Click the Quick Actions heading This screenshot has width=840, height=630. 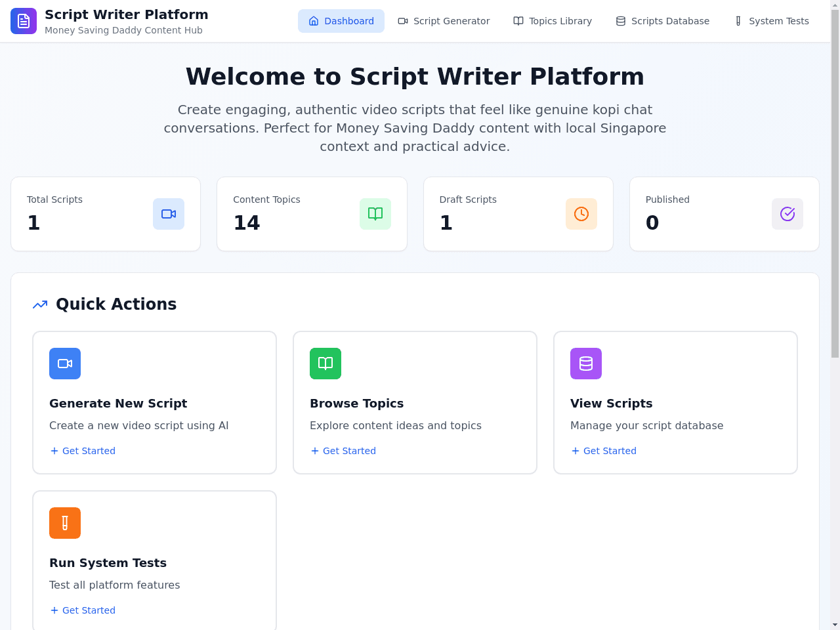pos(116,304)
